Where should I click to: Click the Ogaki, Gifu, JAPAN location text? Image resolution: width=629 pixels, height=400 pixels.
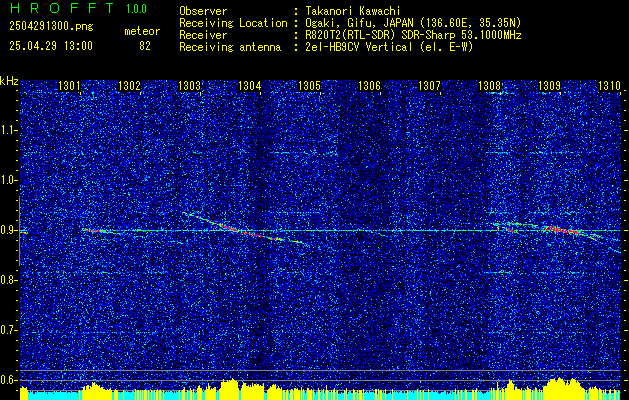click(413, 23)
